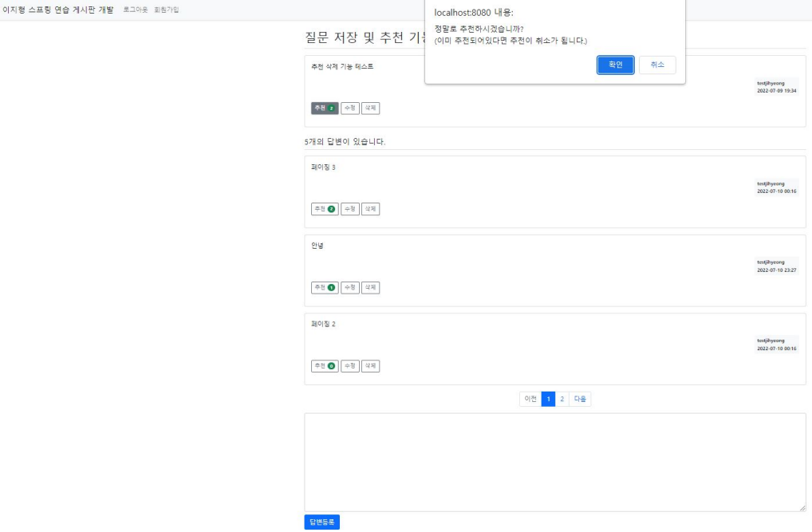
Task: Confirm the recommendation by clicking 확인
Action: coord(613,65)
